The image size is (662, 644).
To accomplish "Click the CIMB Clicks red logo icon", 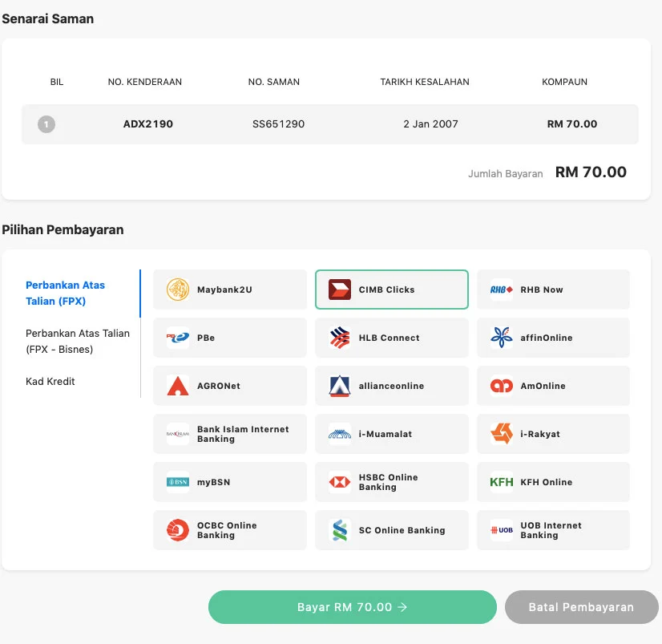I will tap(340, 290).
